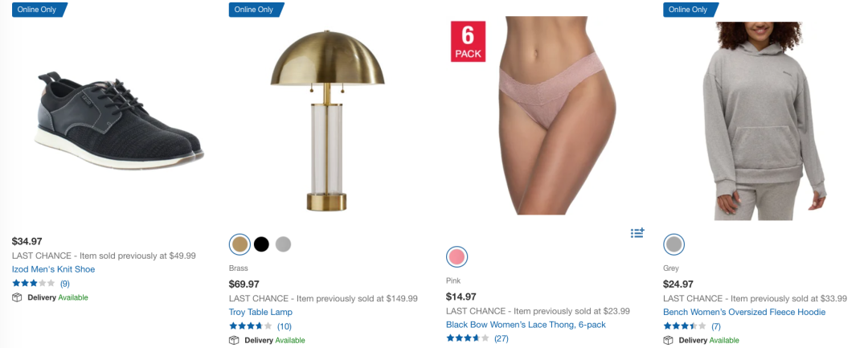Click the delivery box icon under Bench hoodie
This screenshot has height=348, width=868.
pyautogui.click(x=668, y=340)
